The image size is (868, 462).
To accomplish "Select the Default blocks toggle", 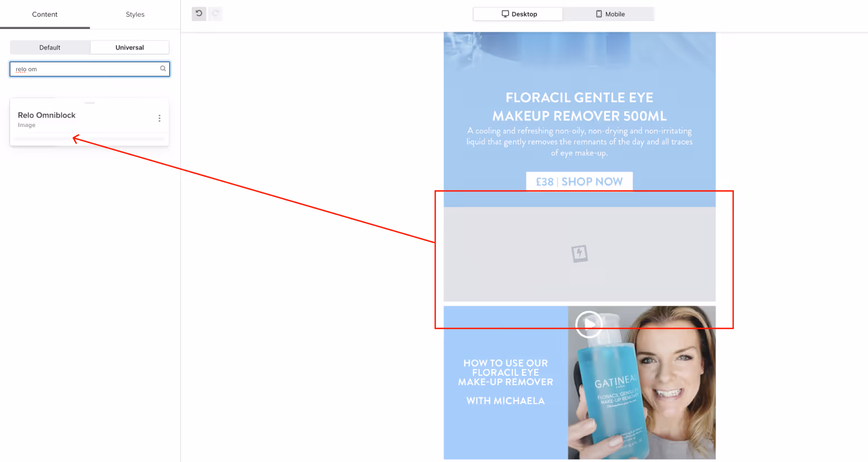I will click(50, 47).
